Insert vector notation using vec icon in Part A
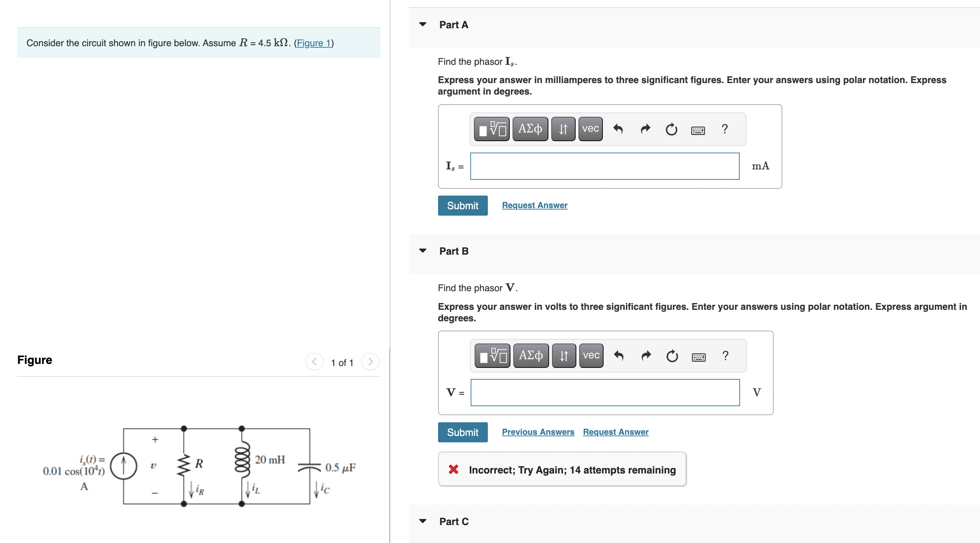The width and height of the screenshot is (980, 543). tap(590, 129)
